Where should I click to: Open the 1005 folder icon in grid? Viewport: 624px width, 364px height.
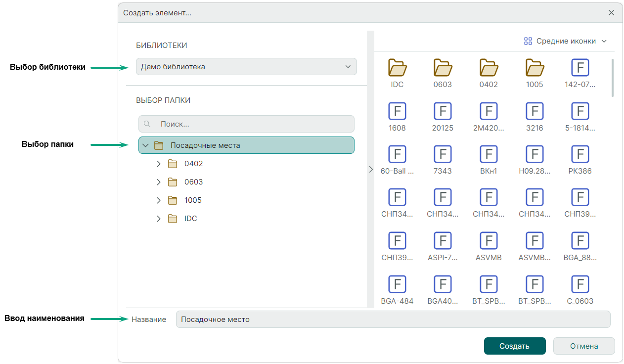point(534,67)
